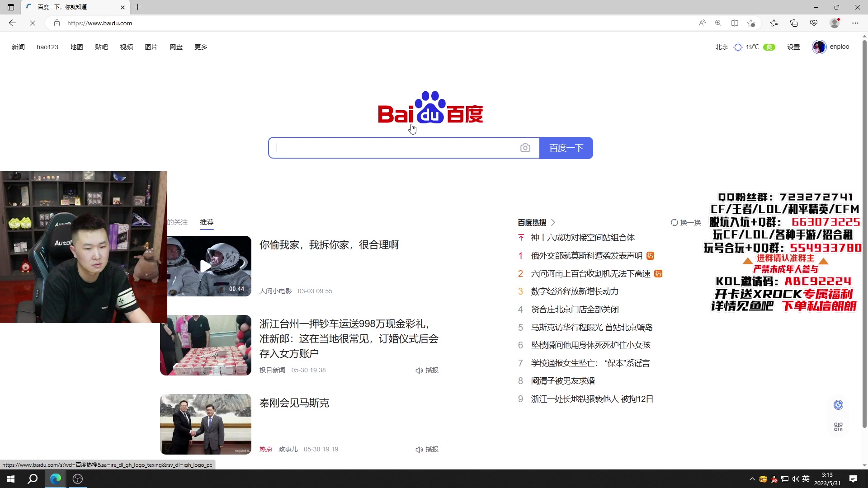
Task: Open the tab actions menu icon
Action: [x=11, y=7]
